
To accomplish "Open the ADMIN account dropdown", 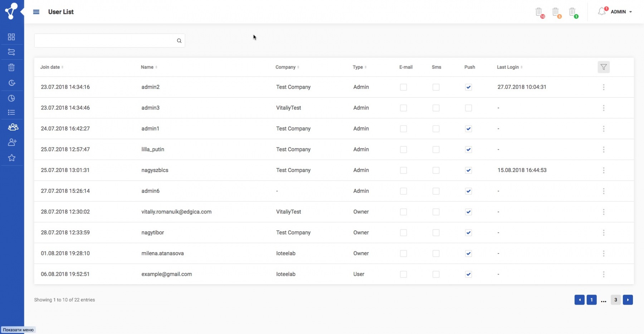I will 621,12.
